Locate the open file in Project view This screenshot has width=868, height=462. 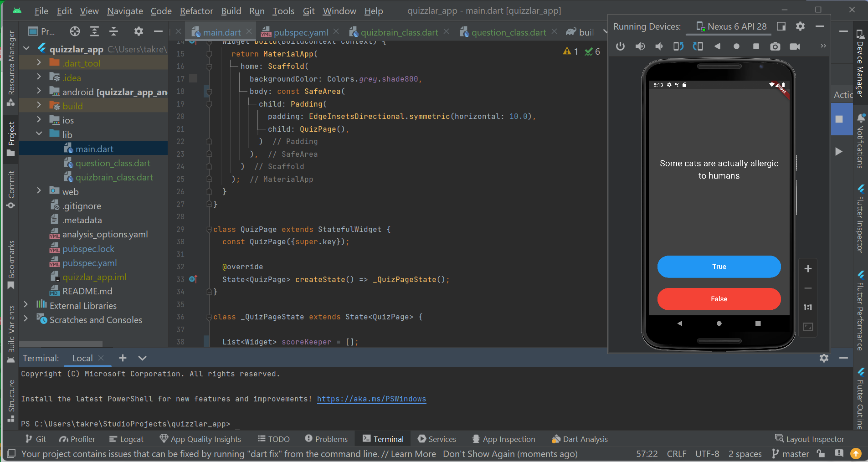[74, 31]
